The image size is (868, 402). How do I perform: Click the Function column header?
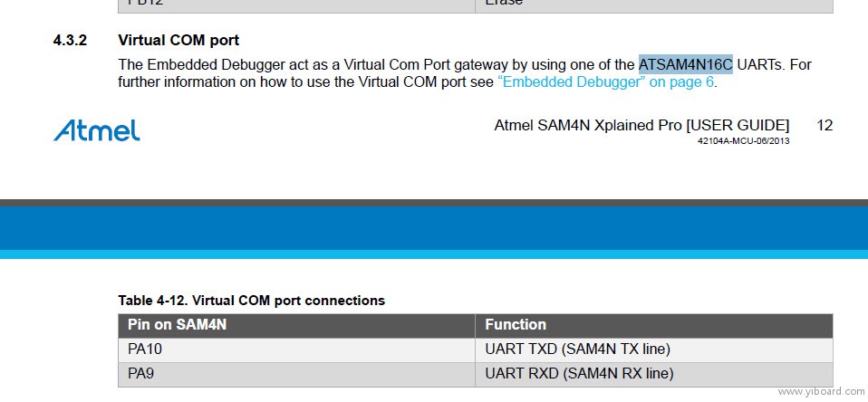pyautogui.click(x=654, y=324)
